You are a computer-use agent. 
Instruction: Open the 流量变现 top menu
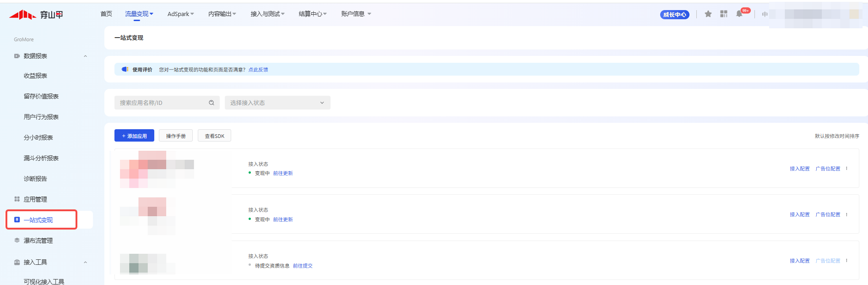click(x=139, y=14)
